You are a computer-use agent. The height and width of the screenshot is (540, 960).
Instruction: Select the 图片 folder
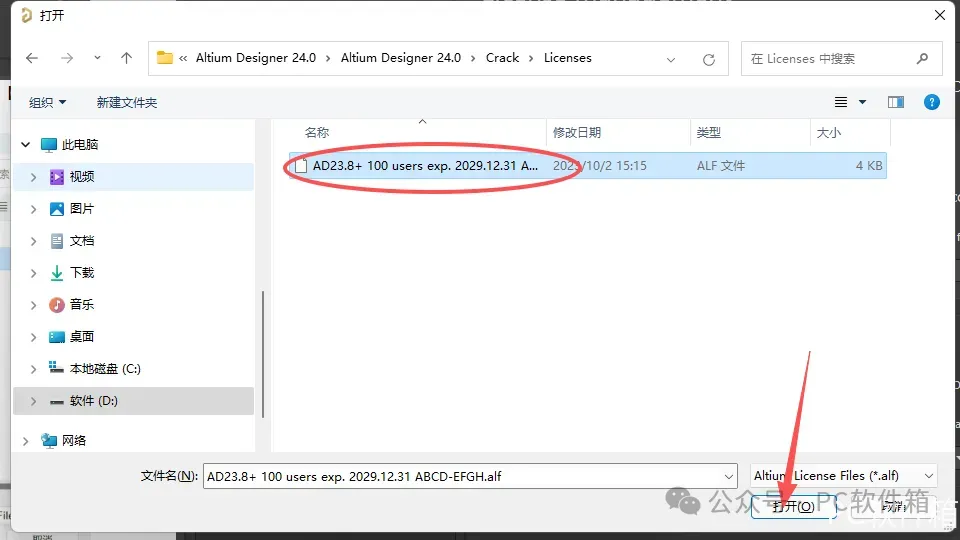click(x=81, y=209)
